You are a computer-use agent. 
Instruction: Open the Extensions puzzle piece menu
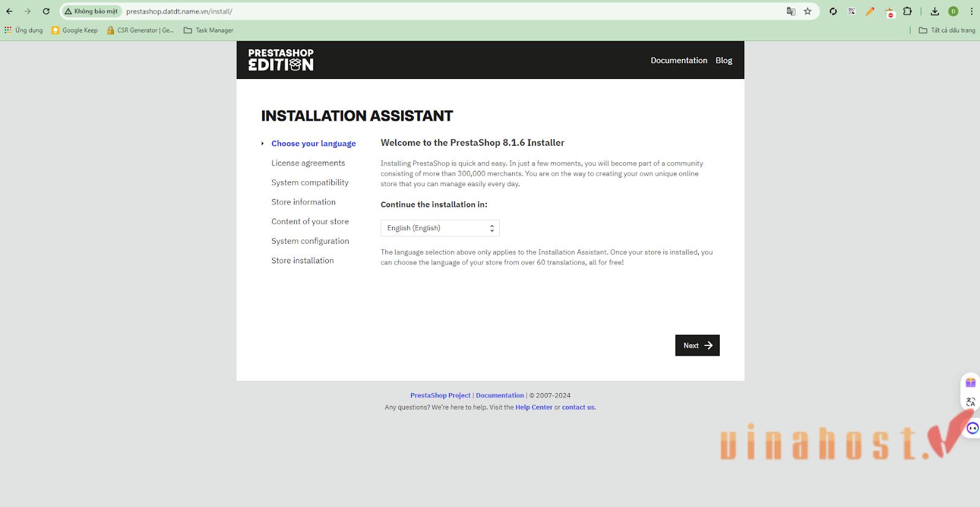(908, 11)
